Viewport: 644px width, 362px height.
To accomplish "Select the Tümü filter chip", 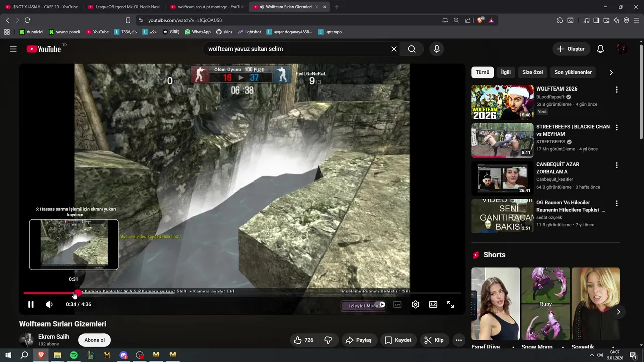I will pyautogui.click(x=482, y=72).
